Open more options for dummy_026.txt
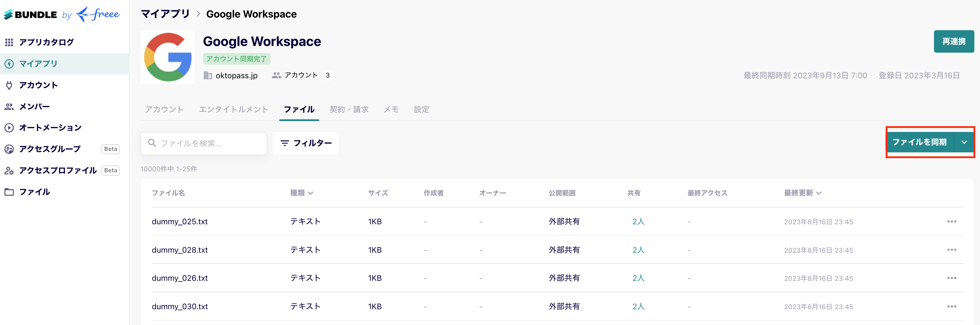The image size is (980, 325). click(x=952, y=278)
